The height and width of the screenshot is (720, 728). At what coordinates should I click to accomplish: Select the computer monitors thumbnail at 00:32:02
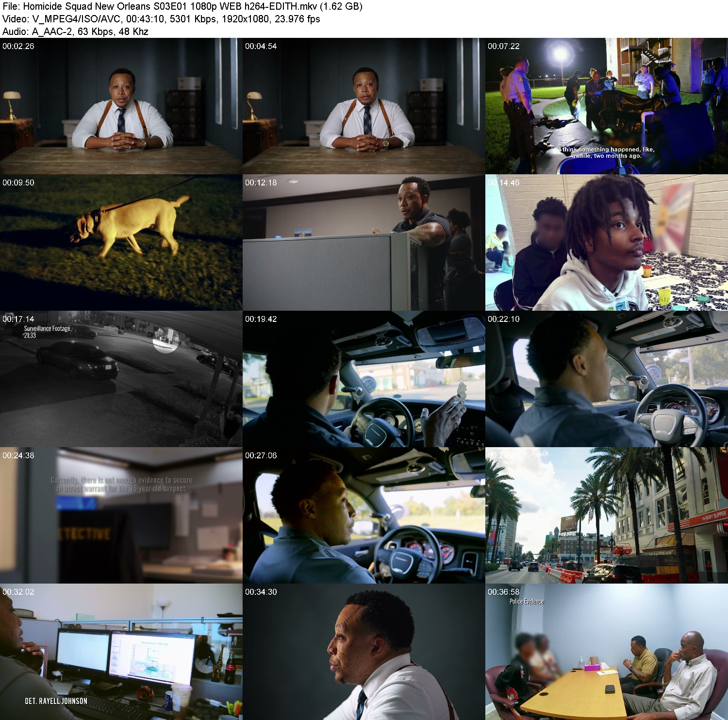[121, 652]
